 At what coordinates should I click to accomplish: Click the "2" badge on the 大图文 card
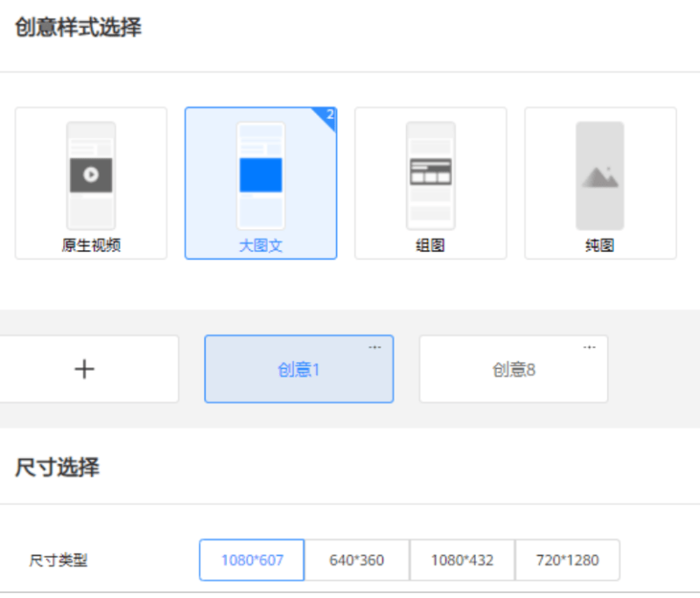tap(328, 115)
